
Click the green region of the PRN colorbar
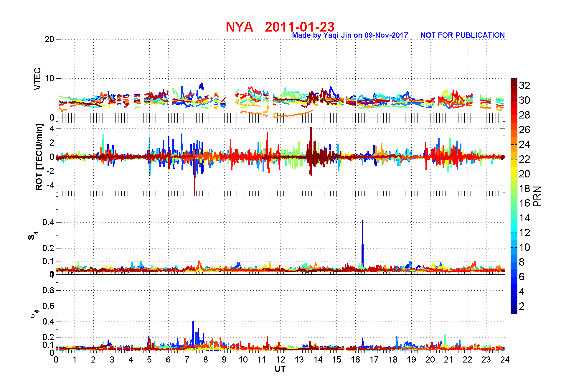point(514,203)
